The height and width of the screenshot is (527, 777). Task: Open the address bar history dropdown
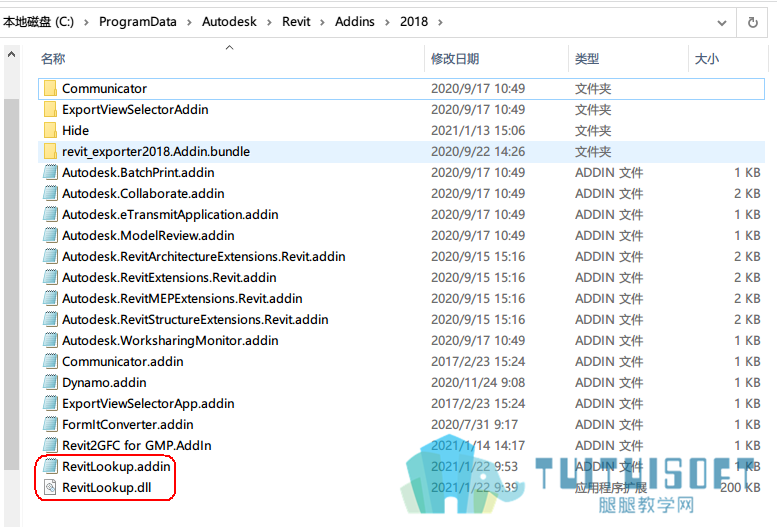pos(722,23)
